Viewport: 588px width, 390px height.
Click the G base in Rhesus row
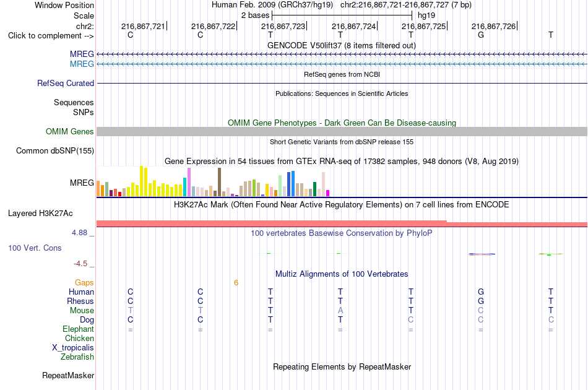(x=481, y=301)
